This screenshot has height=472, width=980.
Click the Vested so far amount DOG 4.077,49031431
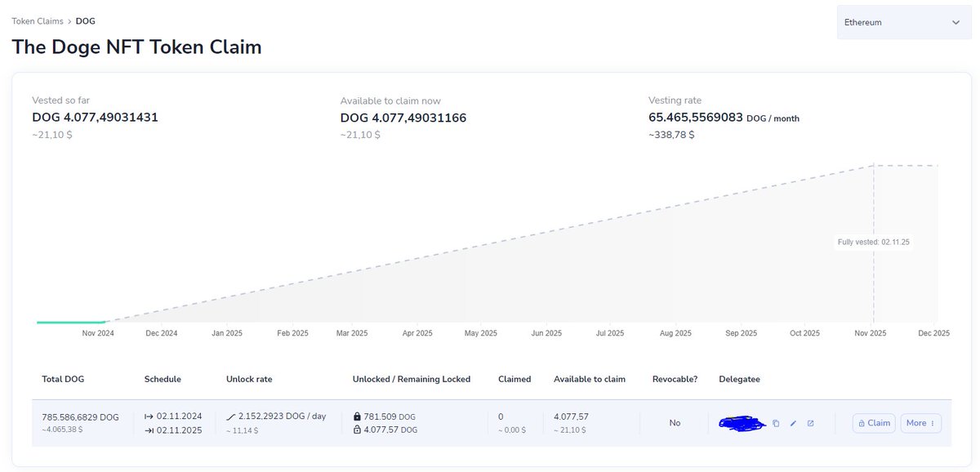coord(95,118)
